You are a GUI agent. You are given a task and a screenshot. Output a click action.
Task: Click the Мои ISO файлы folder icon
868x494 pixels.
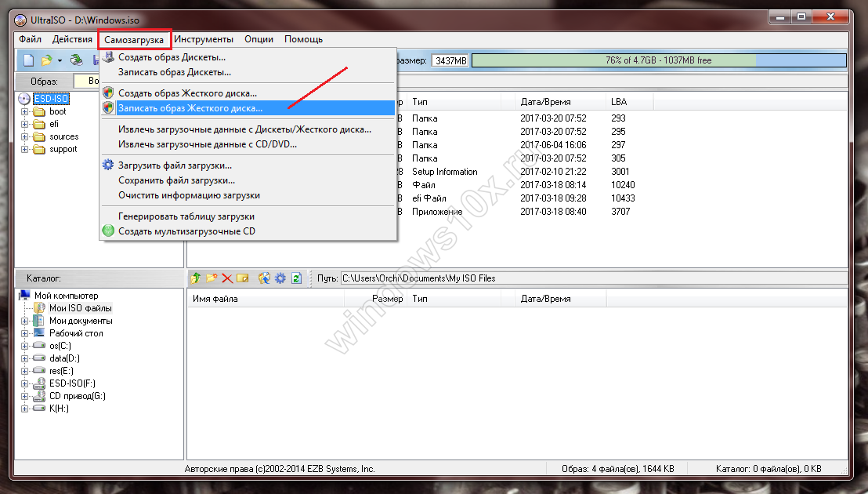click(39, 308)
